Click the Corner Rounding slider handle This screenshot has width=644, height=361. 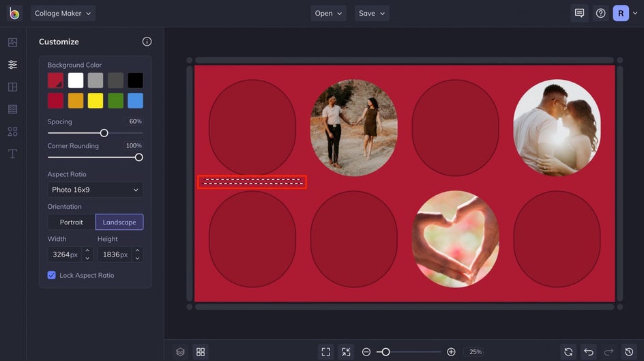(x=138, y=157)
